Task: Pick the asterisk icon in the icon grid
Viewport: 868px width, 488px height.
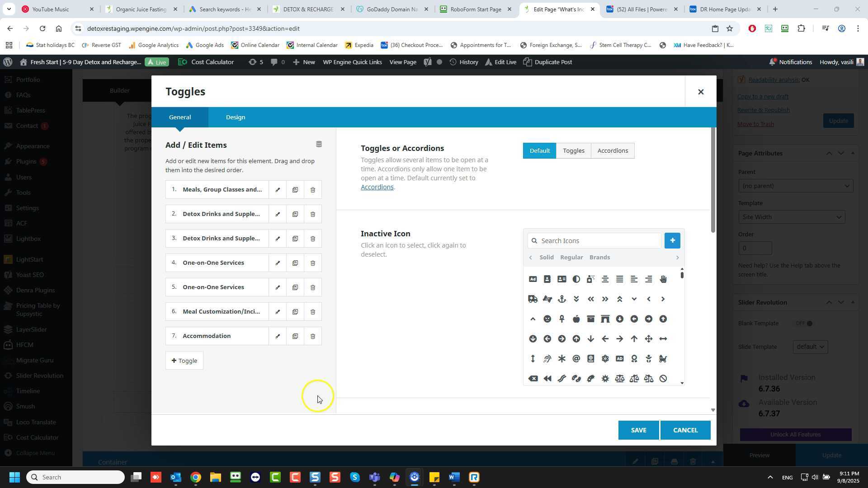Action: pyautogui.click(x=561, y=359)
